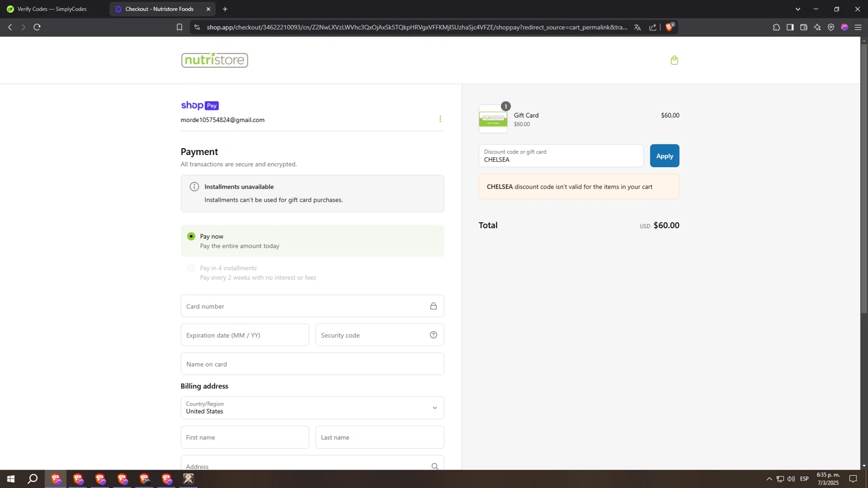Click the Address field
Viewport: 868px width, 488px height.
coord(312,464)
